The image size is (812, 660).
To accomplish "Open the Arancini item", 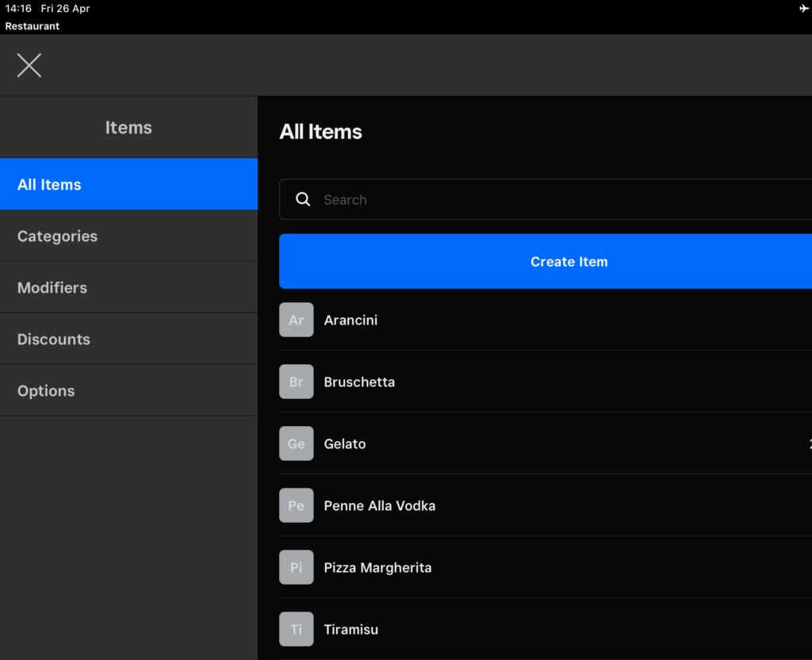I will coord(350,320).
